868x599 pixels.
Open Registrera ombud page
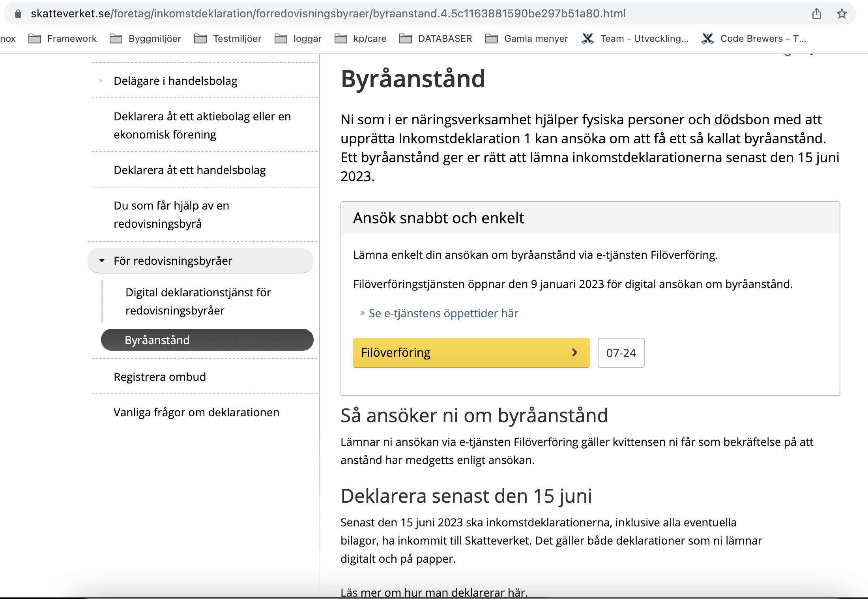coord(160,377)
